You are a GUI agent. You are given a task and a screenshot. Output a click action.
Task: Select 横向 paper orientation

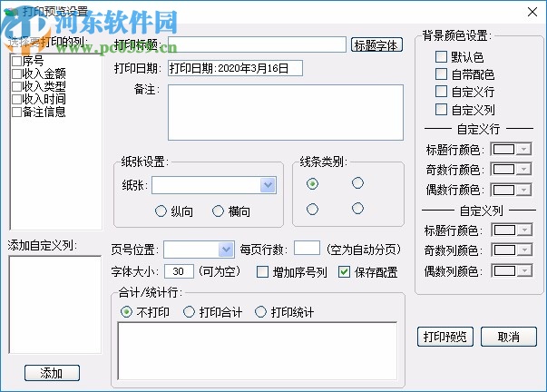pos(218,211)
